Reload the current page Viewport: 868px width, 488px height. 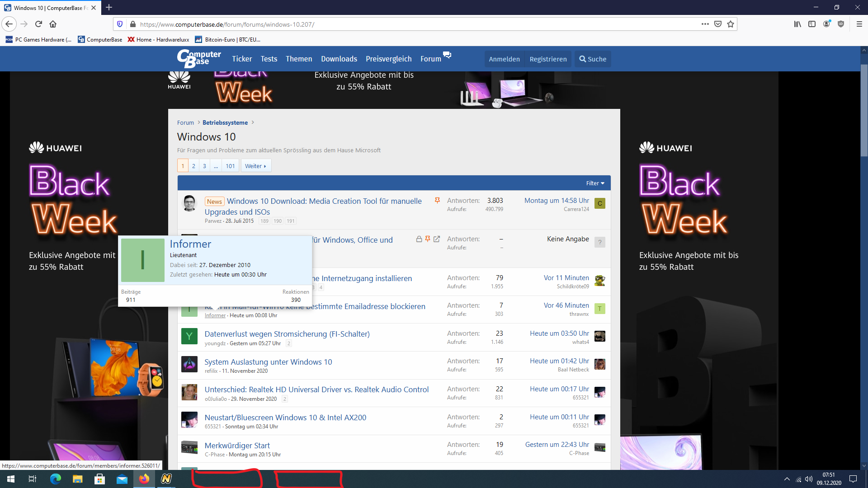(x=38, y=24)
